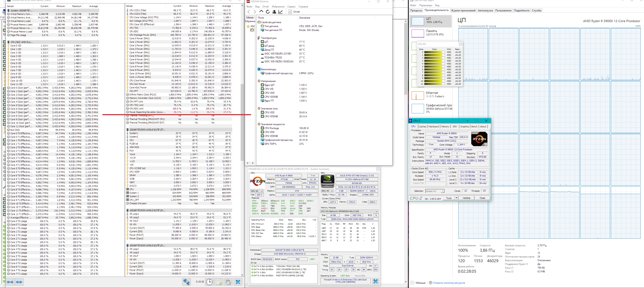Viewport: 644px width, 288px height.
Task: Open AIDA64 Избранное menu
Action: pyautogui.click(x=278, y=6)
